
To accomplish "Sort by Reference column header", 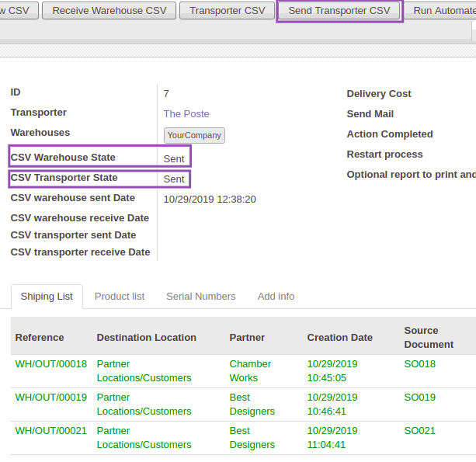I will click(40, 338).
